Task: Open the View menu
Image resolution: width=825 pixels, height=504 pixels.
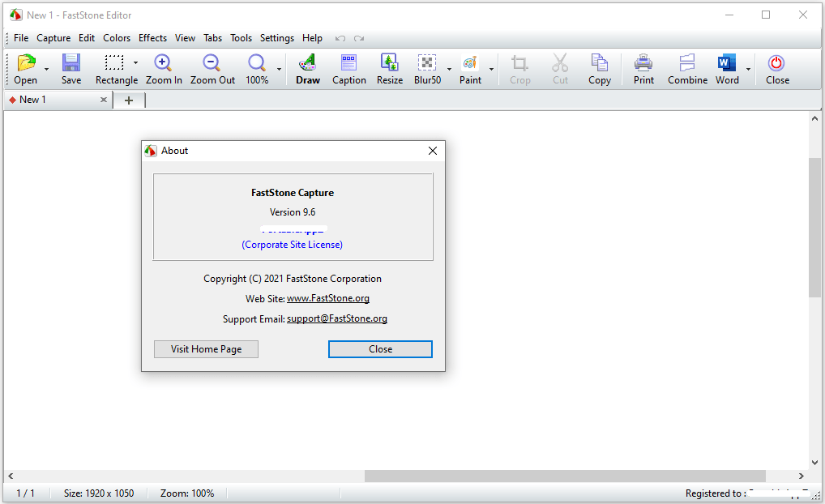Action: (185, 38)
